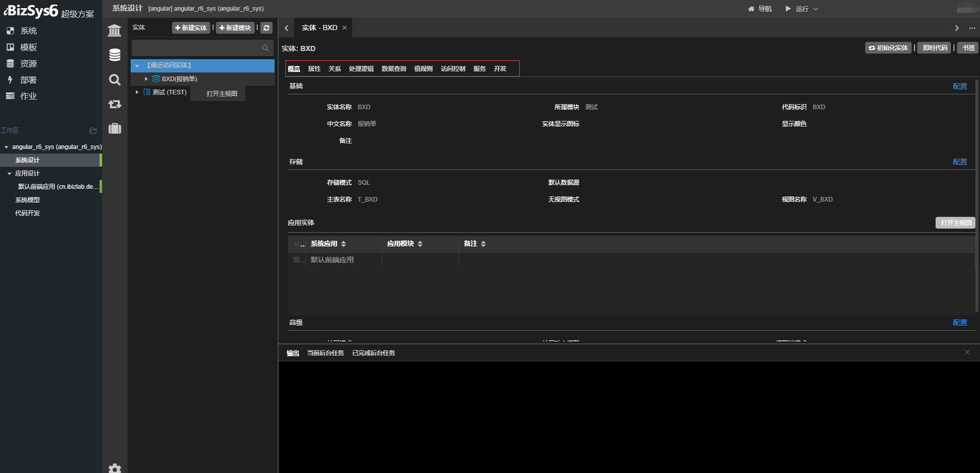The width and height of the screenshot is (980, 473).
Task: Collapse the 应用设计 node
Action: [9, 173]
